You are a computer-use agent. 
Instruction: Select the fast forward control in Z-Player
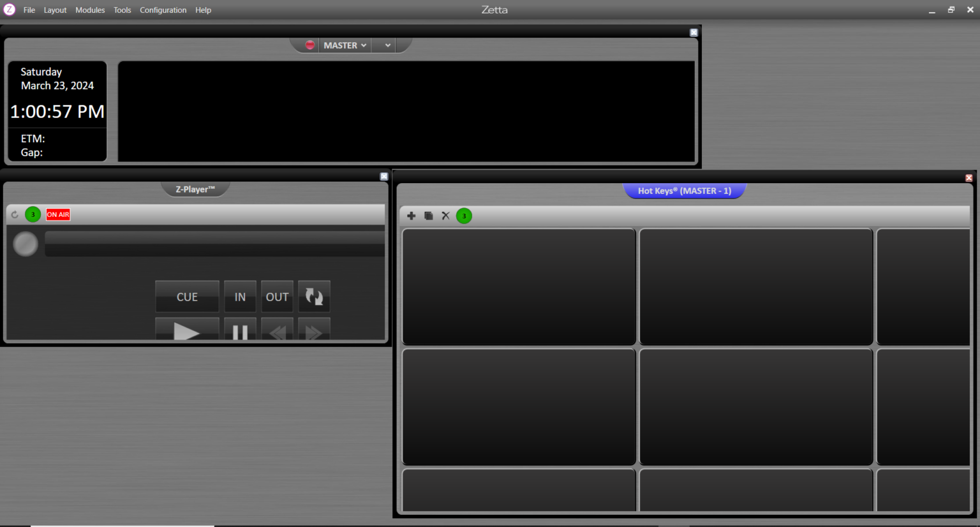click(314, 331)
